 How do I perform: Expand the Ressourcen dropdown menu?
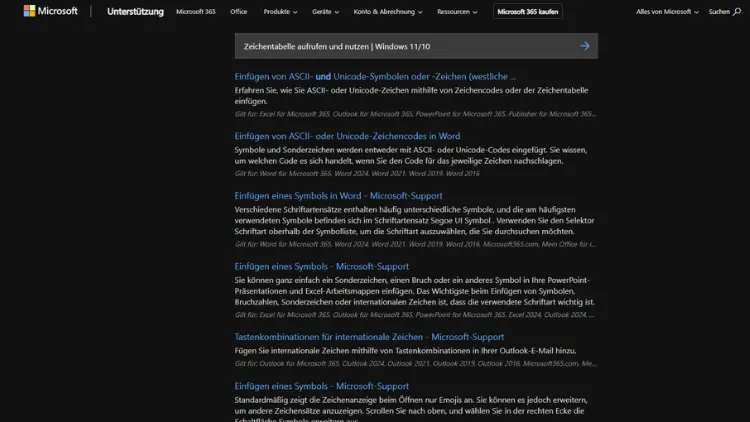pos(457,11)
